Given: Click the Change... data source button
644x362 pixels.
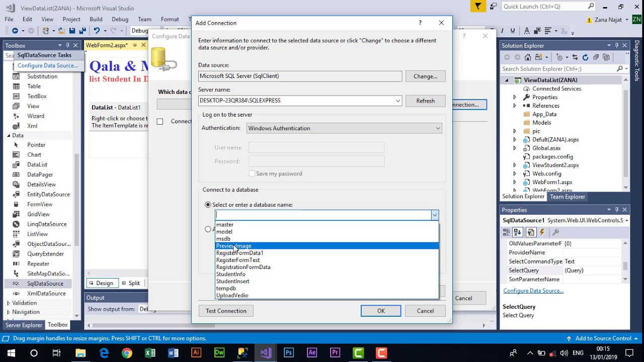Looking at the screenshot, I should click(x=425, y=76).
